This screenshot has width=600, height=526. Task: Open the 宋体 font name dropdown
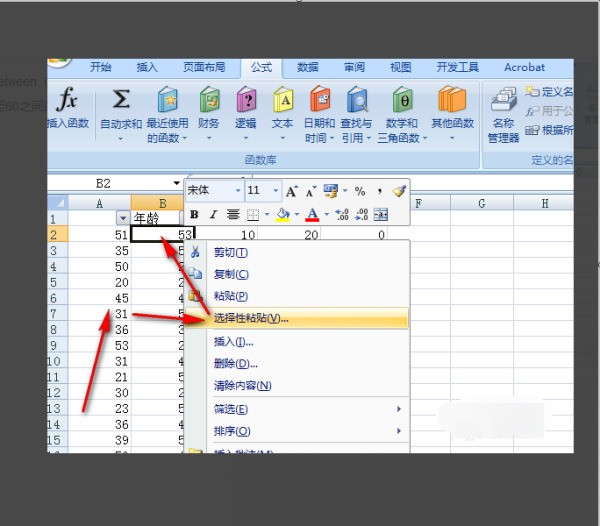[238, 190]
